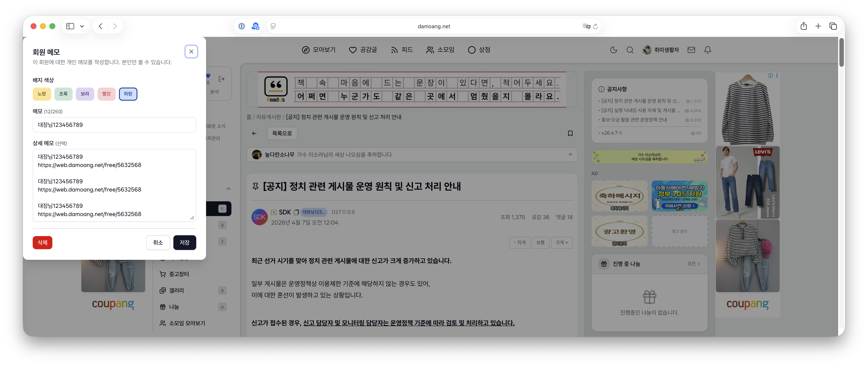
Task: Open the 피드 menu
Action: coord(402,50)
